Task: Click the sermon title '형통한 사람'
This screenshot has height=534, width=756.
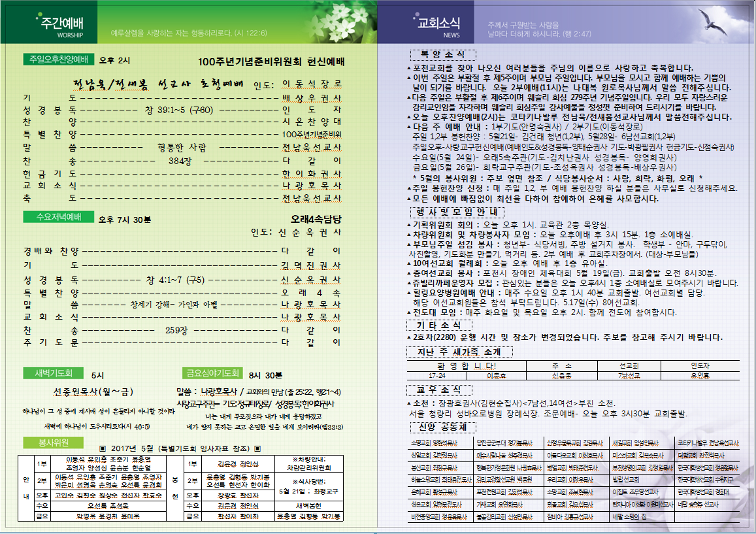Action: coord(182,147)
